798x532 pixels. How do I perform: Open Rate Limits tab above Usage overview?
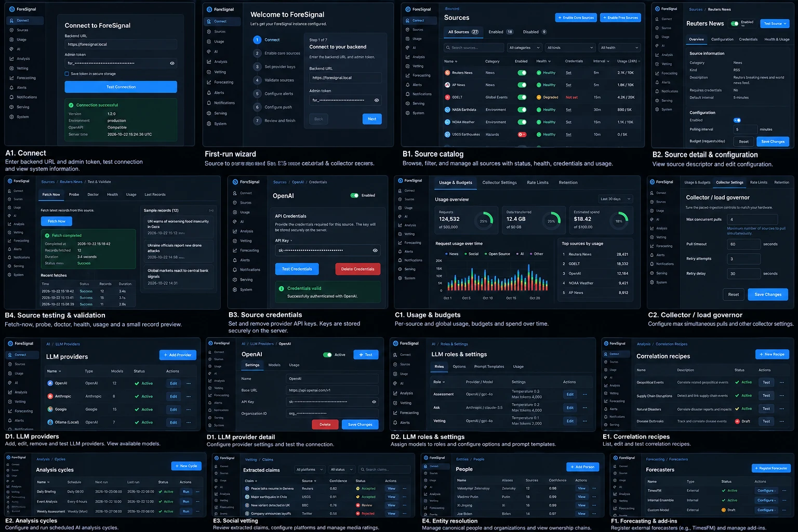[538, 182]
